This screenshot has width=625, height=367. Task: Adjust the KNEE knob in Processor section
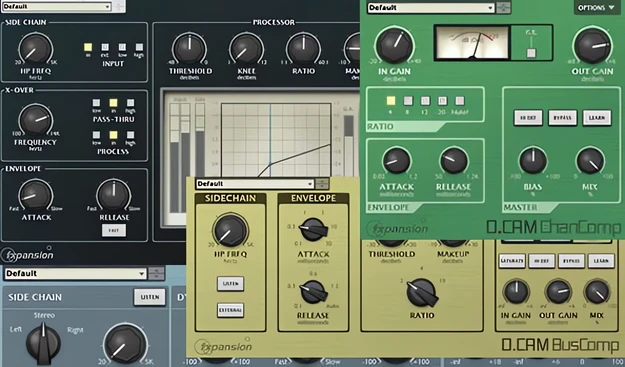246,49
